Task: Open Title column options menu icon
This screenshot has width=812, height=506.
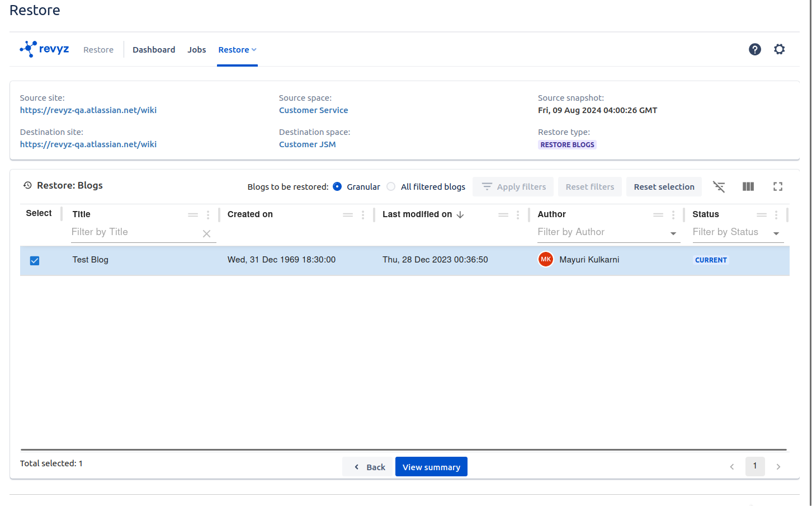Action: pos(208,215)
